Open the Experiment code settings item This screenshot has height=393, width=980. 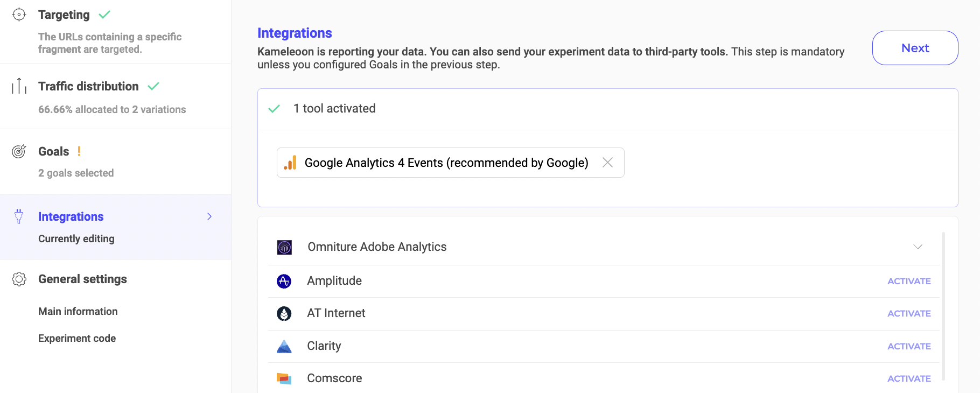(x=77, y=338)
